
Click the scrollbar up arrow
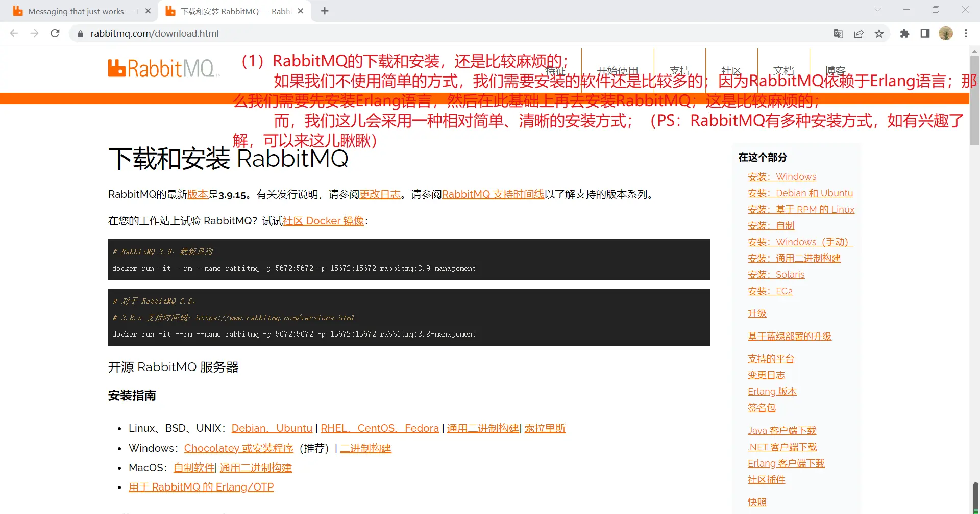pyautogui.click(x=974, y=51)
